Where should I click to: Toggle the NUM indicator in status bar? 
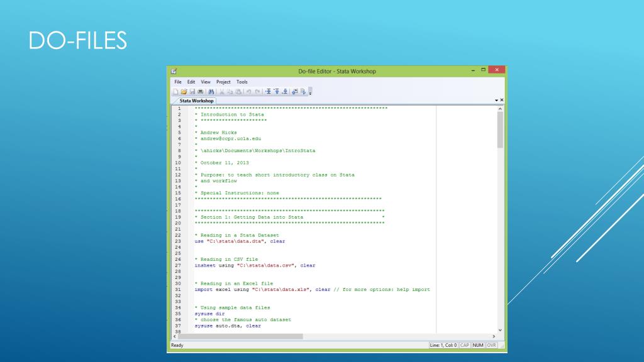(x=478, y=345)
